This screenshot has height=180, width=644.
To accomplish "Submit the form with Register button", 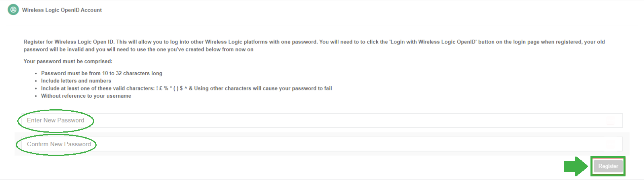I will point(608,166).
